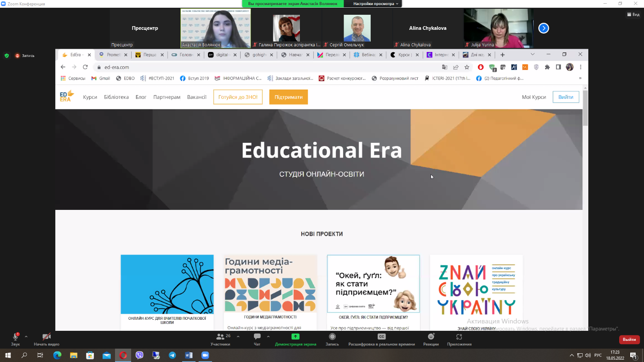Screen dimensions: 644x362
Task: Open the Блог menu item
Action: point(141,97)
